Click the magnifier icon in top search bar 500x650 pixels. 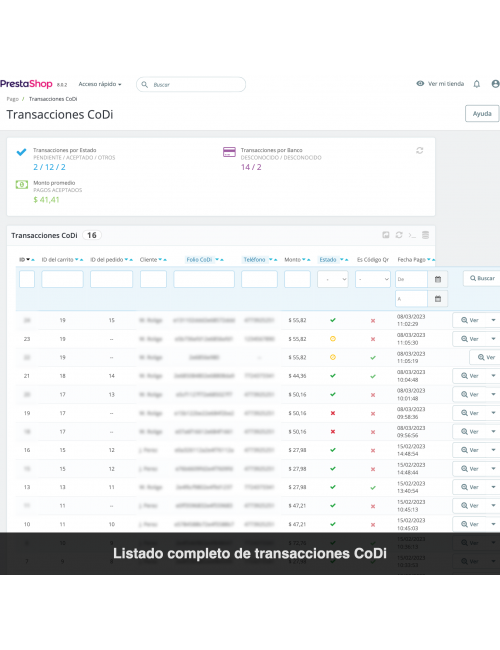tap(145, 85)
